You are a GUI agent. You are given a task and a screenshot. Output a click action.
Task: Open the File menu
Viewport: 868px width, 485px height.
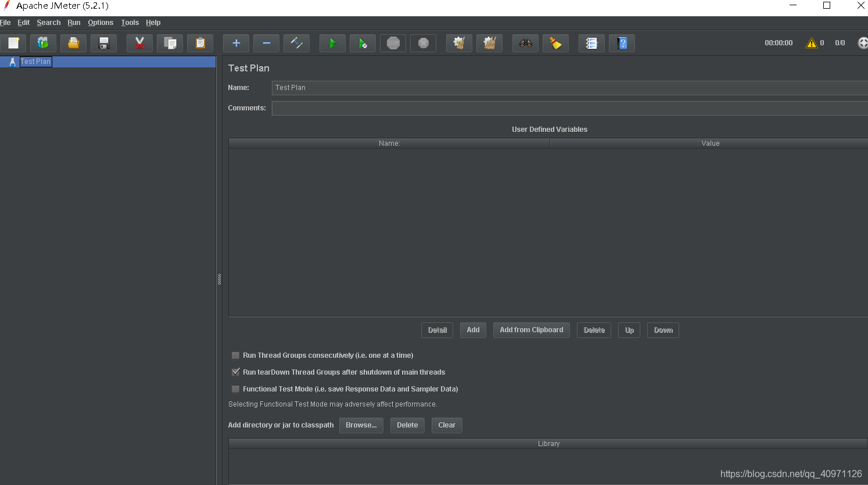coord(5,23)
